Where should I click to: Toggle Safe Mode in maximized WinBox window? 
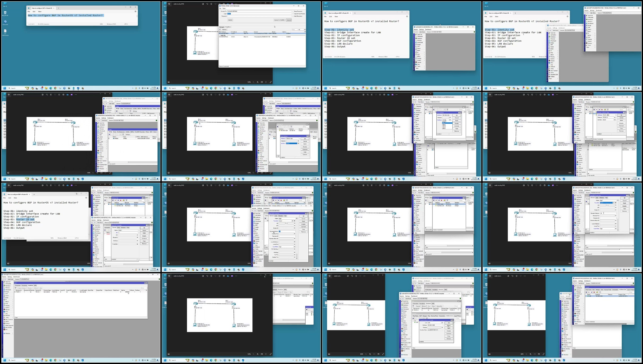pyautogui.click(x=10, y=279)
